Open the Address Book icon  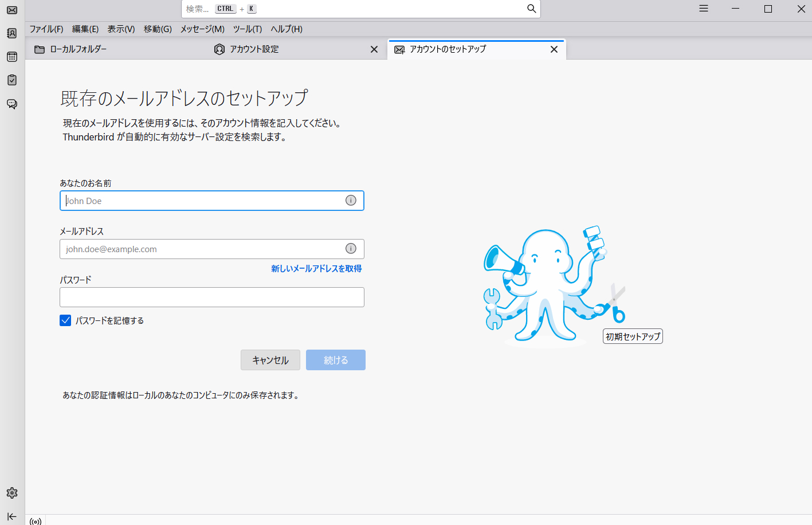pyautogui.click(x=12, y=33)
